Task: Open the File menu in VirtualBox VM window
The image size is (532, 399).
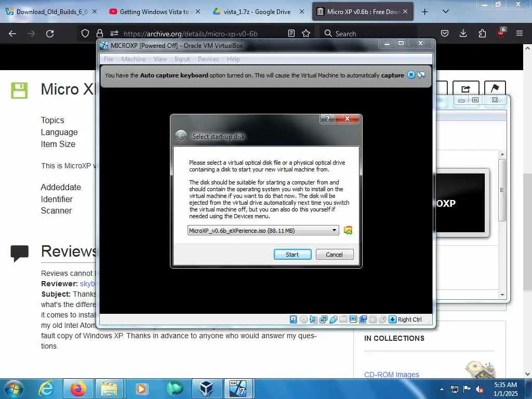Action: point(109,59)
